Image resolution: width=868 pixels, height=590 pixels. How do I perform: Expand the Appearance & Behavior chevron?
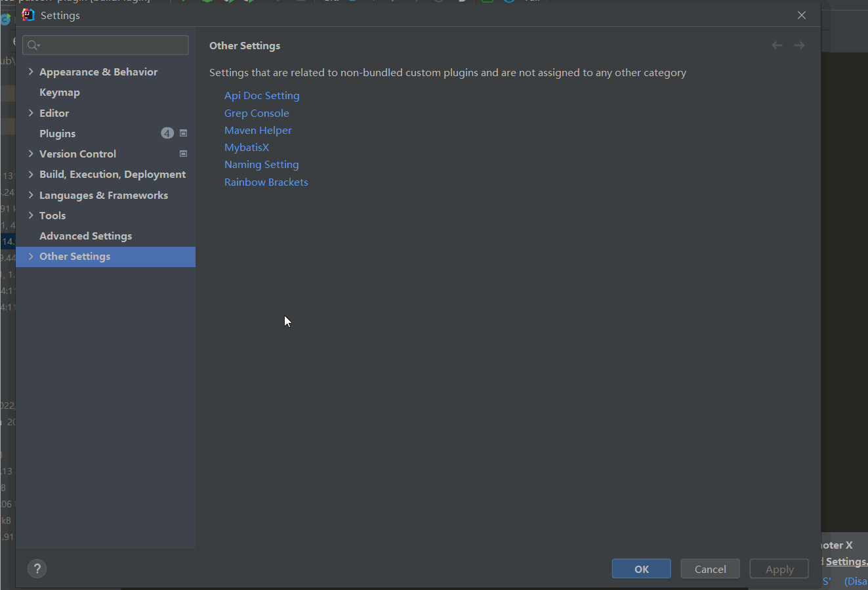31,72
